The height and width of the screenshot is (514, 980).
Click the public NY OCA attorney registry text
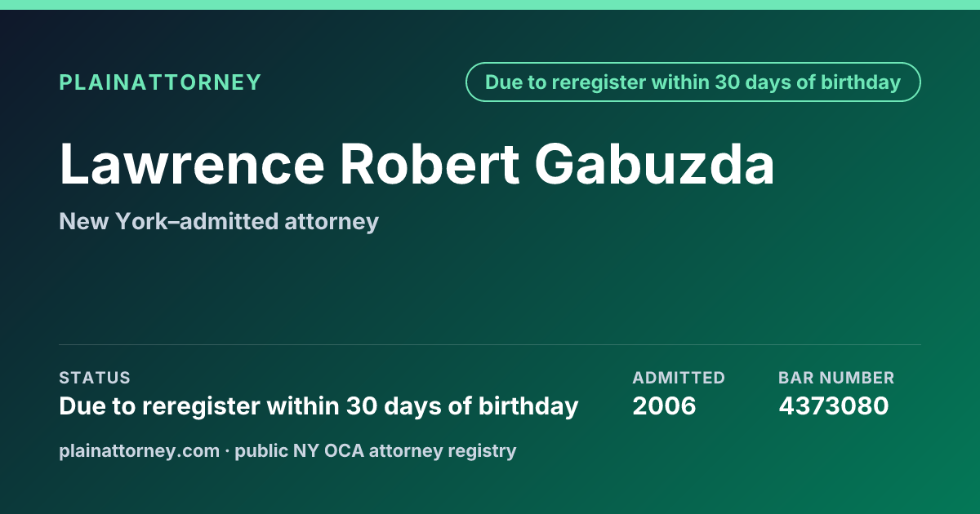click(376, 451)
